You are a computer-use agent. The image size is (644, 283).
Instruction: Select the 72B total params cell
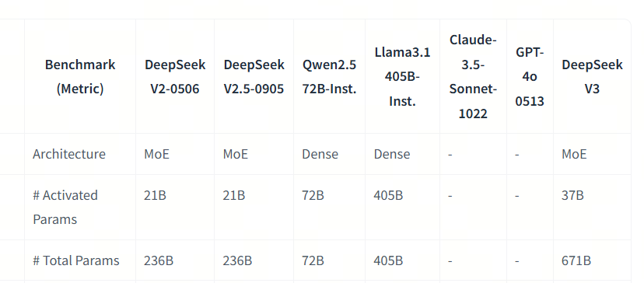[313, 260]
